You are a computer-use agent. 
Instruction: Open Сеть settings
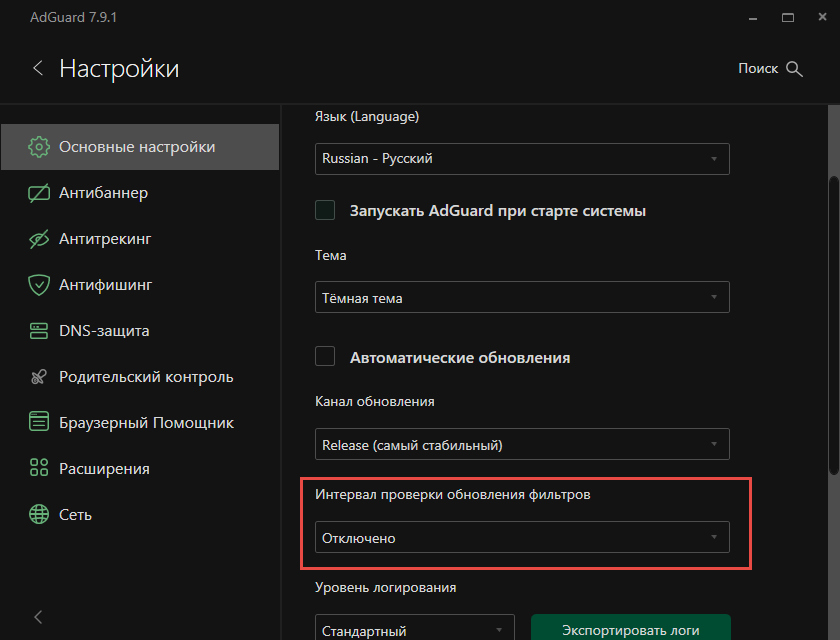pyautogui.click(x=140, y=515)
